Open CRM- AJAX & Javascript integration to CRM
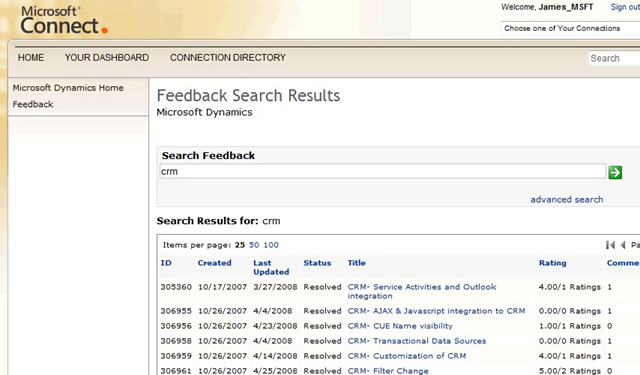 coord(436,311)
